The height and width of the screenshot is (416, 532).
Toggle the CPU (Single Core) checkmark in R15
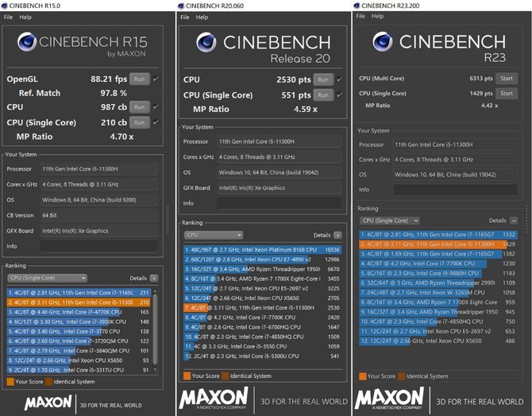coord(156,122)
